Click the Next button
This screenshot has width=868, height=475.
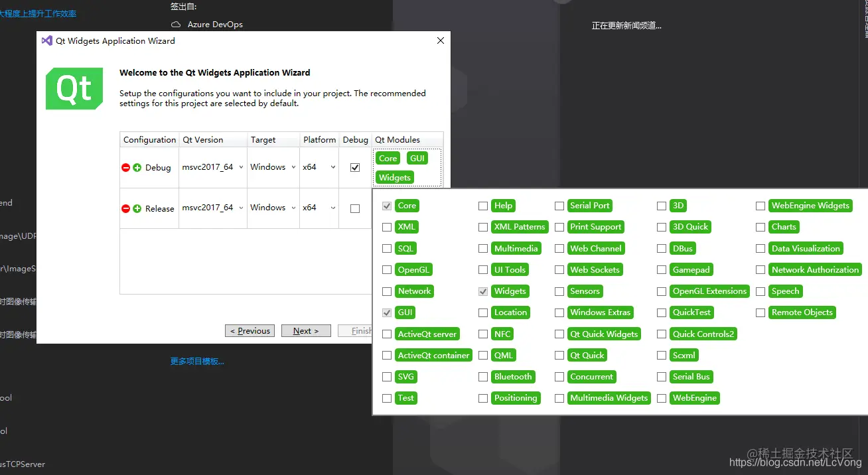click(x=306, y=330)
